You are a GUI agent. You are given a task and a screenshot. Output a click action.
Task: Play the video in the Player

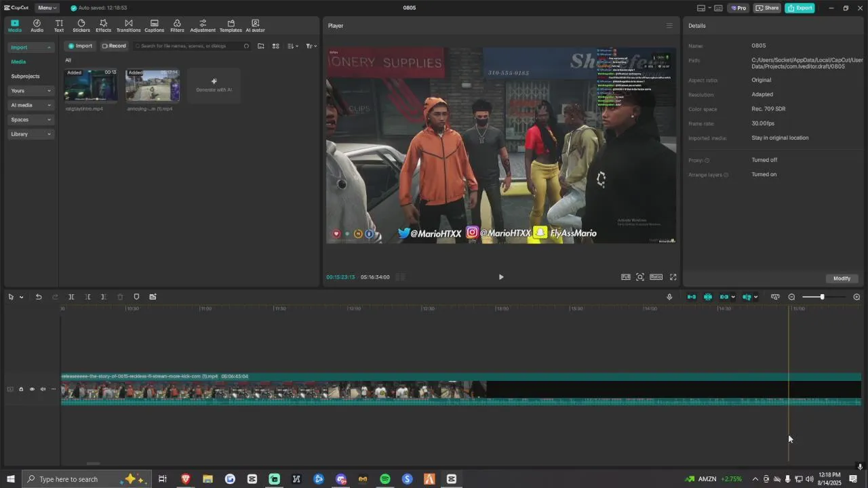coord(501,277)
